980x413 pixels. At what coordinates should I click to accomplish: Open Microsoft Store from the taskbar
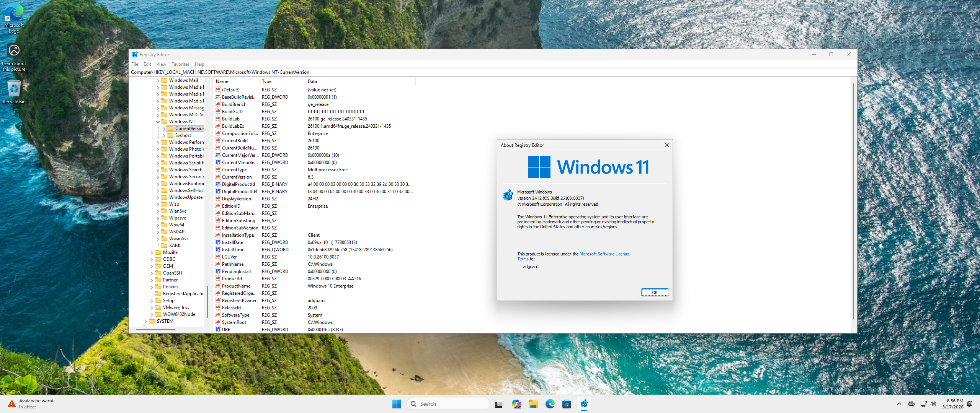pyautogui.click(x=567, y=404)
